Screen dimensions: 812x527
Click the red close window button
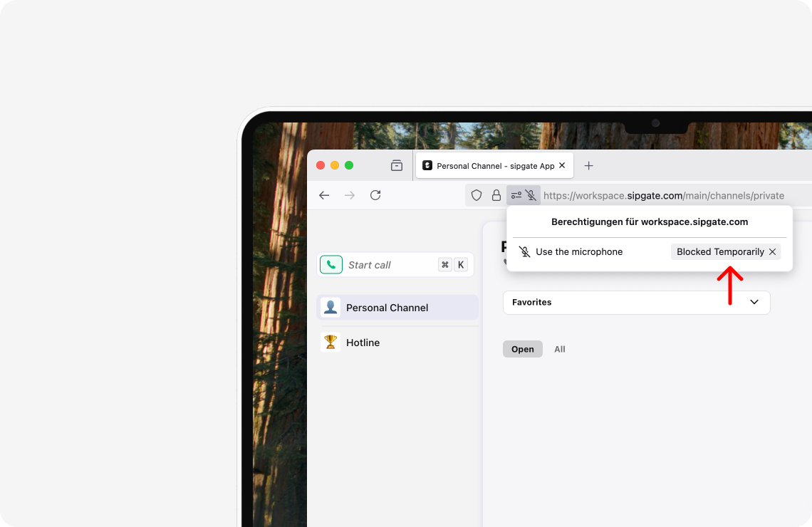[321, 165]
